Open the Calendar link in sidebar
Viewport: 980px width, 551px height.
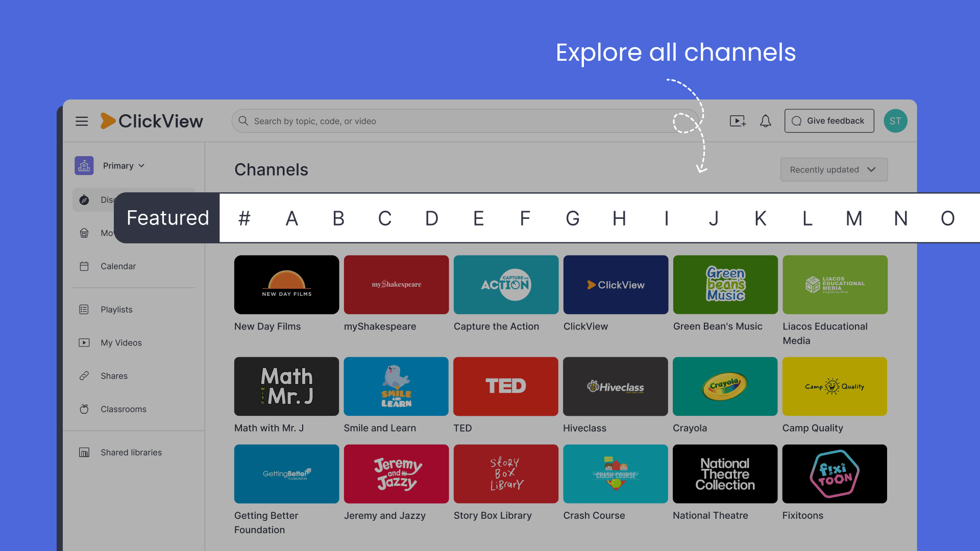(118, 266)
